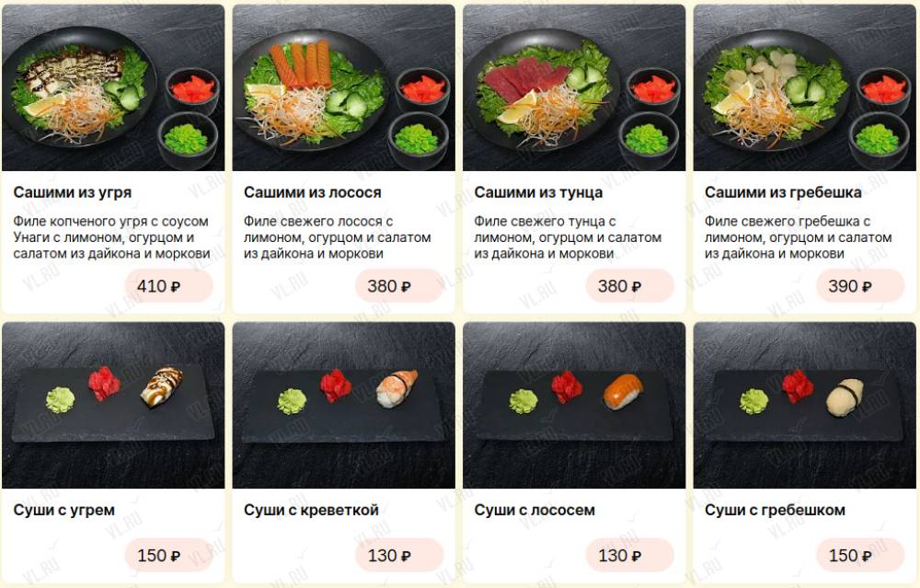Open the Сашими из гребешка product photo
Screen dimensions: 920x588
805,88
